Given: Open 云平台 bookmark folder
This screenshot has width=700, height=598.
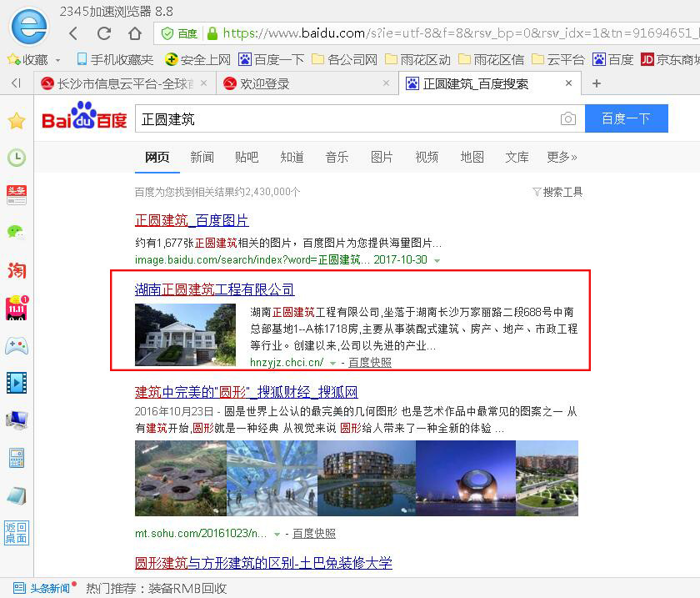Looking at the screenshot, I should tap(558, 59).
